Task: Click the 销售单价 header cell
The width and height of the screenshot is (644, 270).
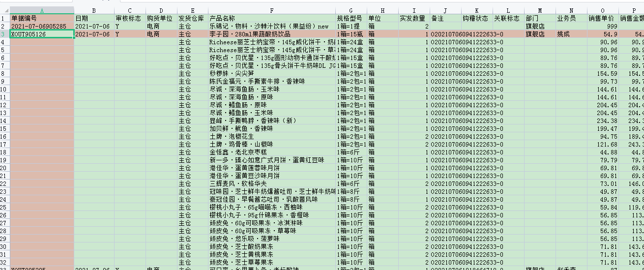Action: pyautogui.click(x=603, y=18)
